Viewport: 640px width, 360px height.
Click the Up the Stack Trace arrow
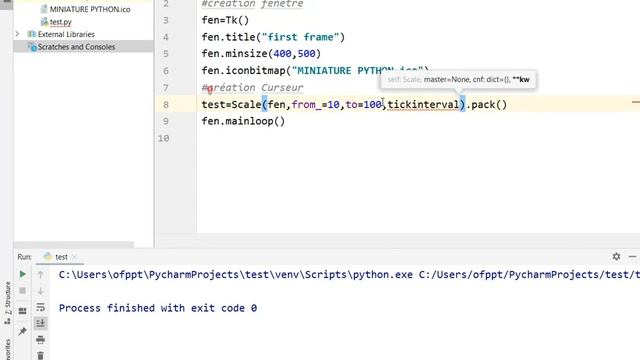click(x=40, y=274)
